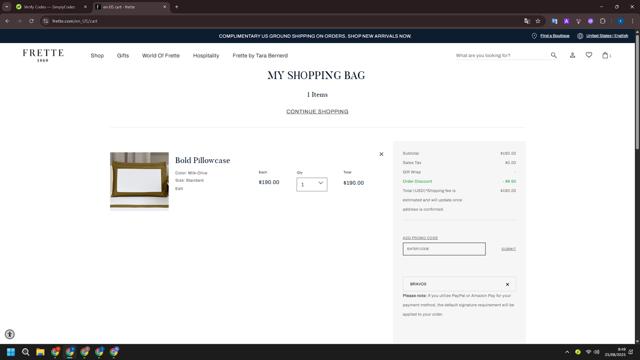The width and height of the screenshot is (640, 360).
Task: Click the search magnifier icon in site header
Action: [x=553, y=55]
